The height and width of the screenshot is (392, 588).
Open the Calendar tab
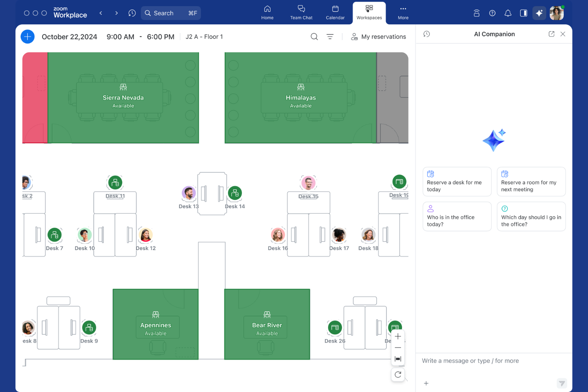335,13
